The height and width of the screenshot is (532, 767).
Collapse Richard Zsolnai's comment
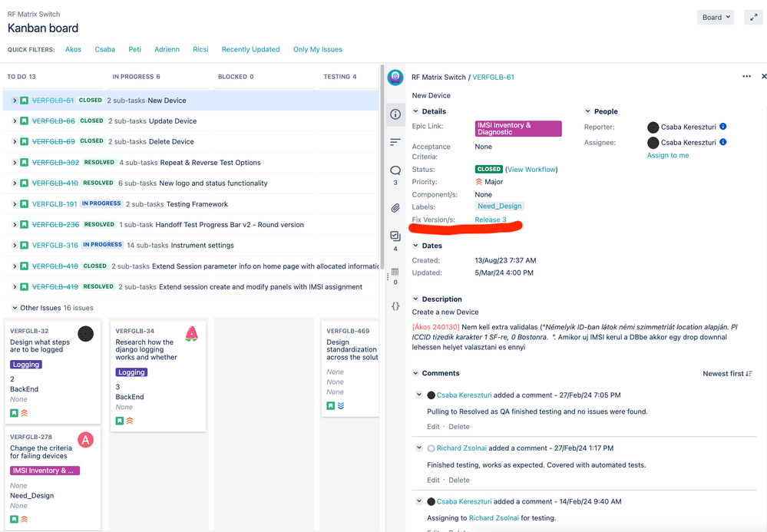click(419, 448)
